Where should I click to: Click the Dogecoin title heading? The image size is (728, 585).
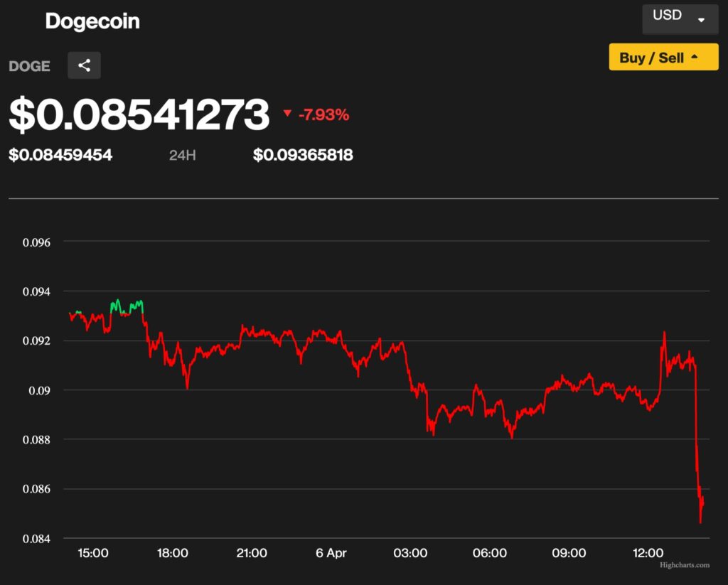click(92, 21)
